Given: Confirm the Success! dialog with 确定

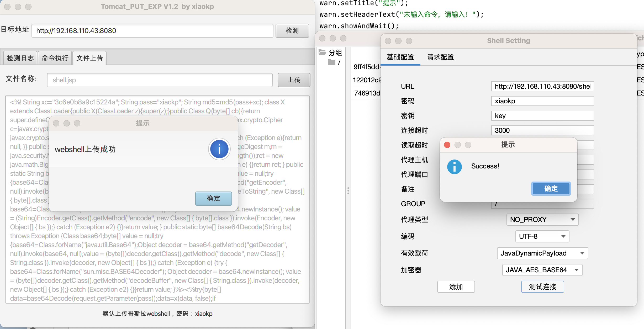Looking at the screenshot, I should [x=551, y=189].
